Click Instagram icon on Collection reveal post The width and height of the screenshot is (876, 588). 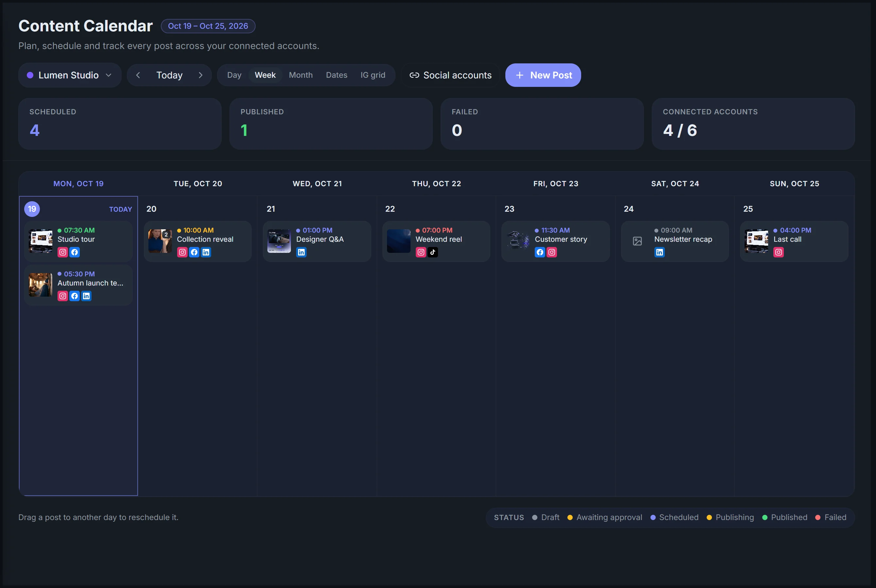click(182, 253)
